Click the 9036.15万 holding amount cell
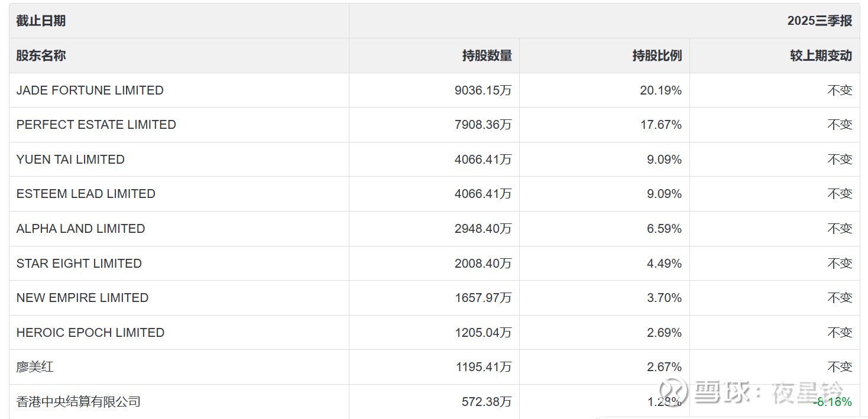 coord(483,90)
